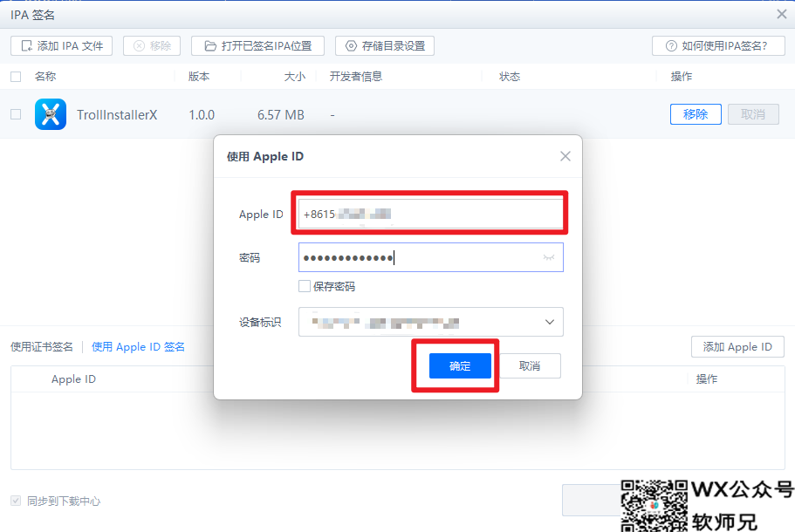Click the disabled 移除 toolbar button
Viewport: 795px width, 532px height.
pos(152,46)
